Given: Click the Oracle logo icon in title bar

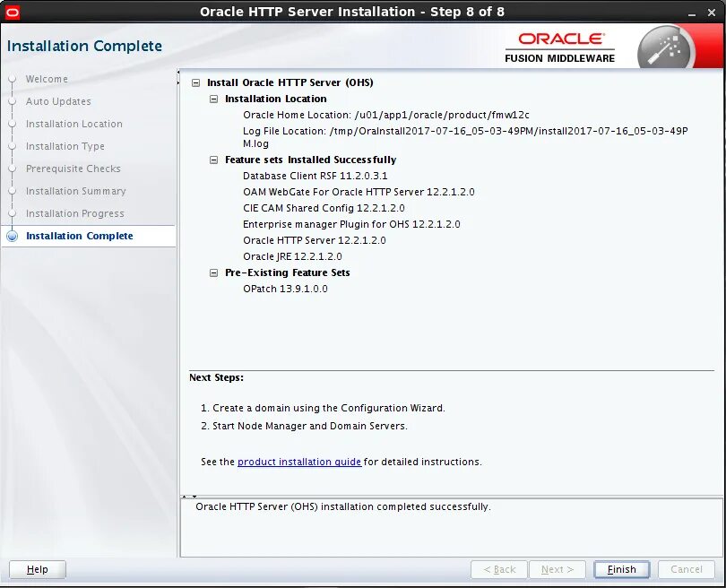Looking at the screenshot, I should (12, 12).
